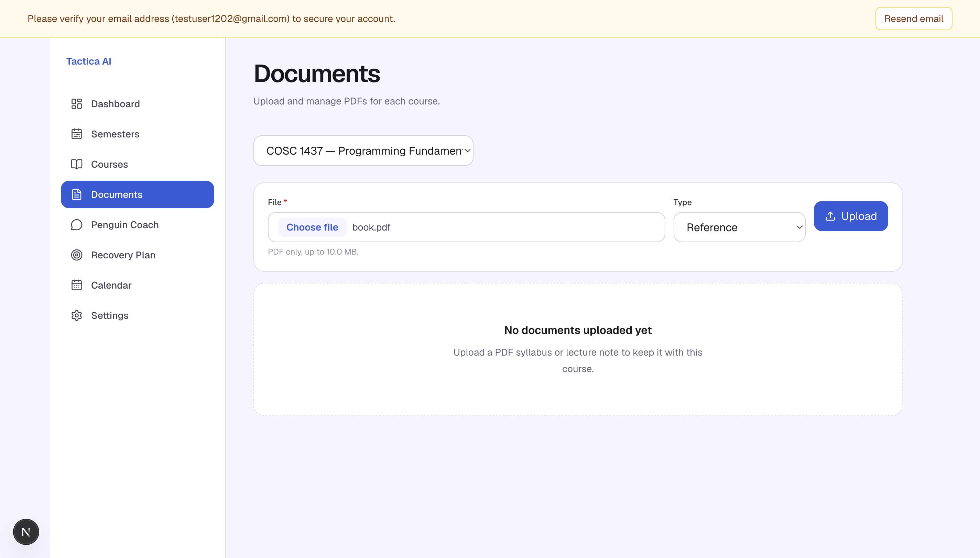The image size is (980, 558).
Task: Click the 'PDF only, up to 10.0 MB.' hint
Action: 313,252
